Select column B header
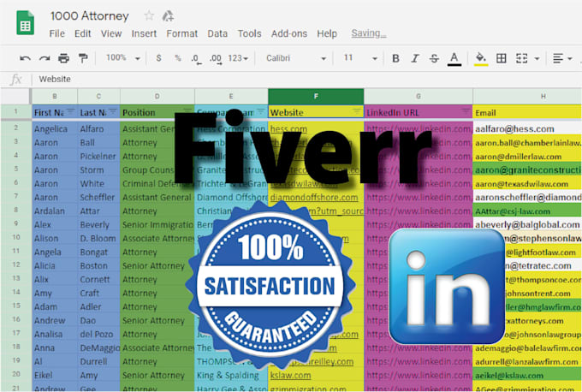The height and width of the screenshot is (392, 582). tap(55, 96)
